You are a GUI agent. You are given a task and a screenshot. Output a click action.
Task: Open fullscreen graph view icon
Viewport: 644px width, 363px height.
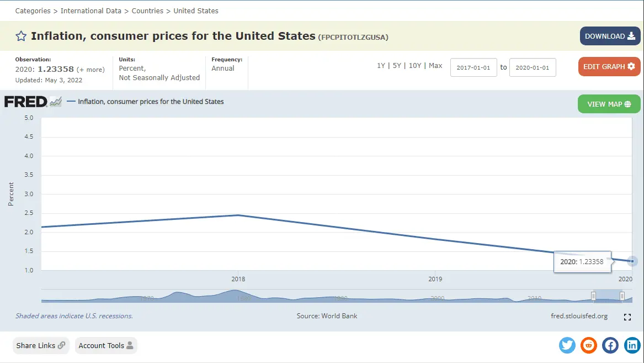pos(627,317)
